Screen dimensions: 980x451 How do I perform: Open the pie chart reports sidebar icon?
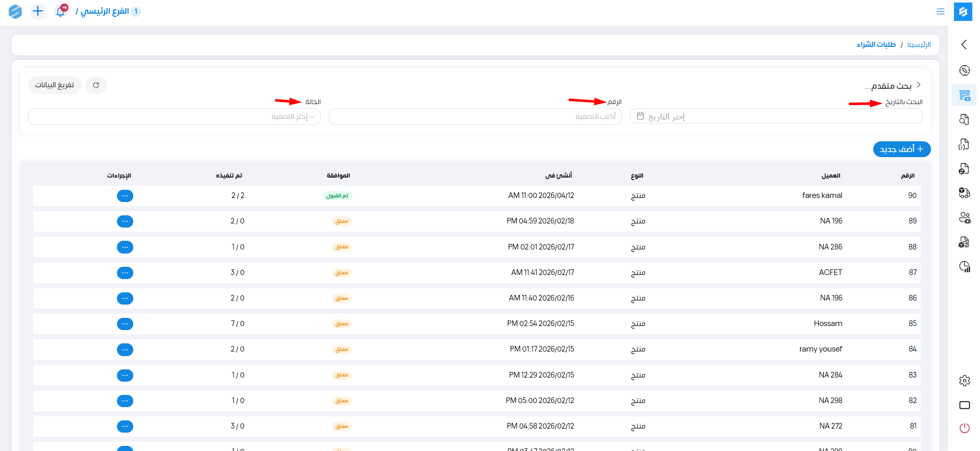point(964,266)
